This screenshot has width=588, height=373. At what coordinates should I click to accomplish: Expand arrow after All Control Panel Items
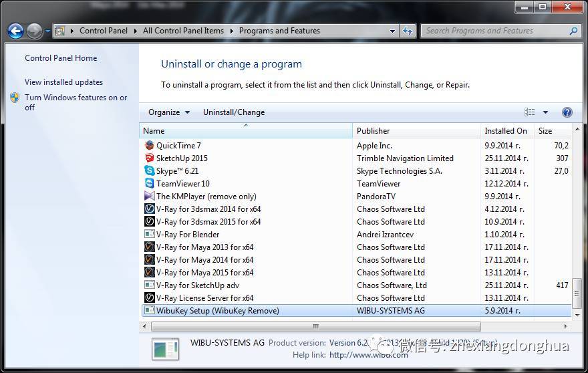[x=231, y=31]
